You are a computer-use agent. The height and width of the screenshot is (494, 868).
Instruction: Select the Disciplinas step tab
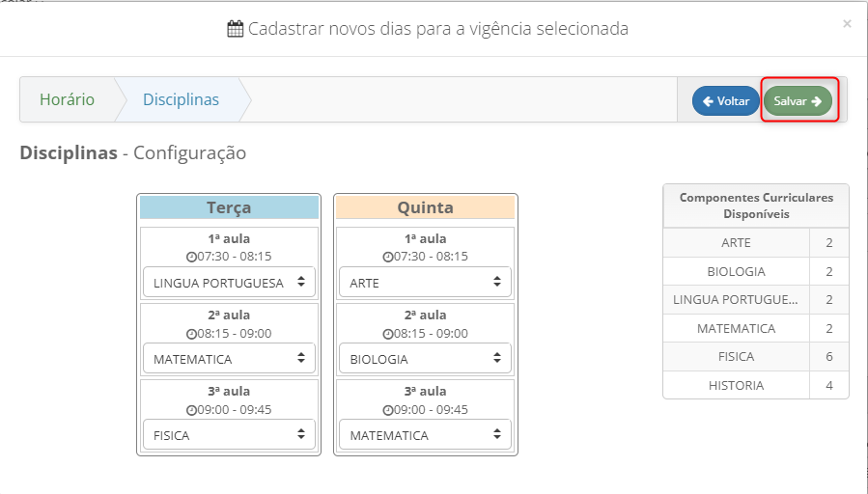pyautogui.click(x=181, y=99)
